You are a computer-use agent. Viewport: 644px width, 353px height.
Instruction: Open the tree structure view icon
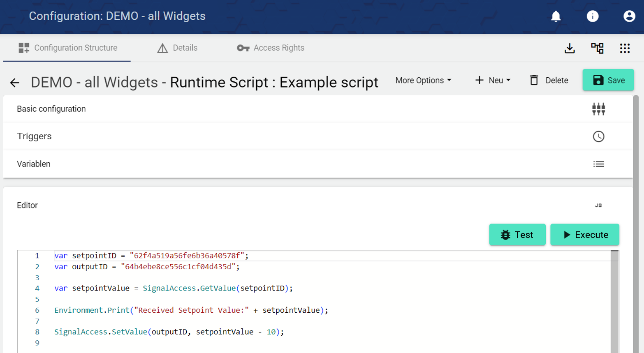click(597, 48)
